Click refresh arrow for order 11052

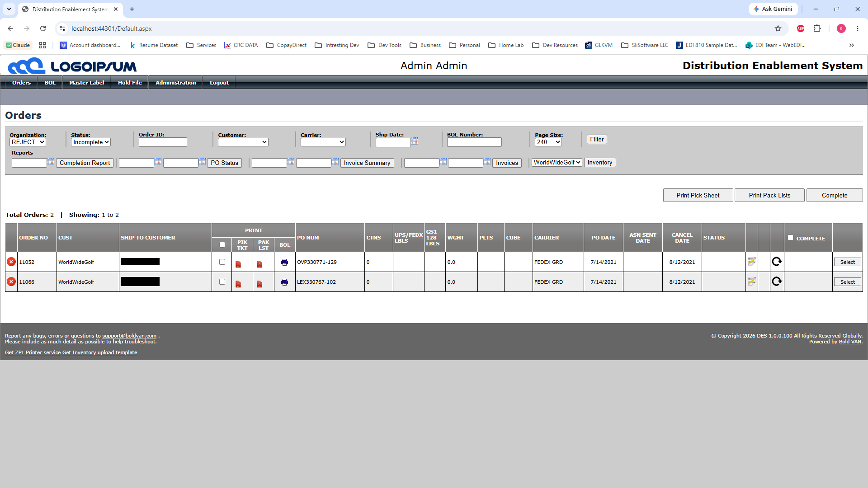[777, 261]
